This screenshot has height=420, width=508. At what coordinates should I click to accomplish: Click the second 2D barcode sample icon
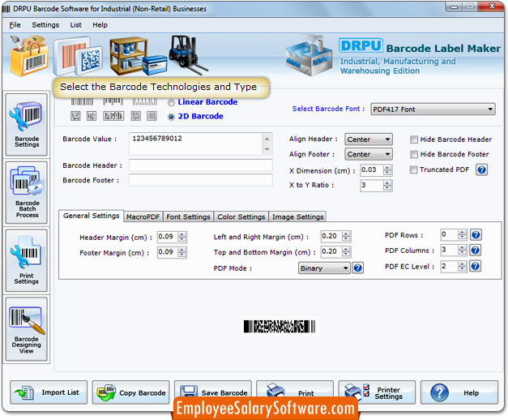[x=92, y=116]
